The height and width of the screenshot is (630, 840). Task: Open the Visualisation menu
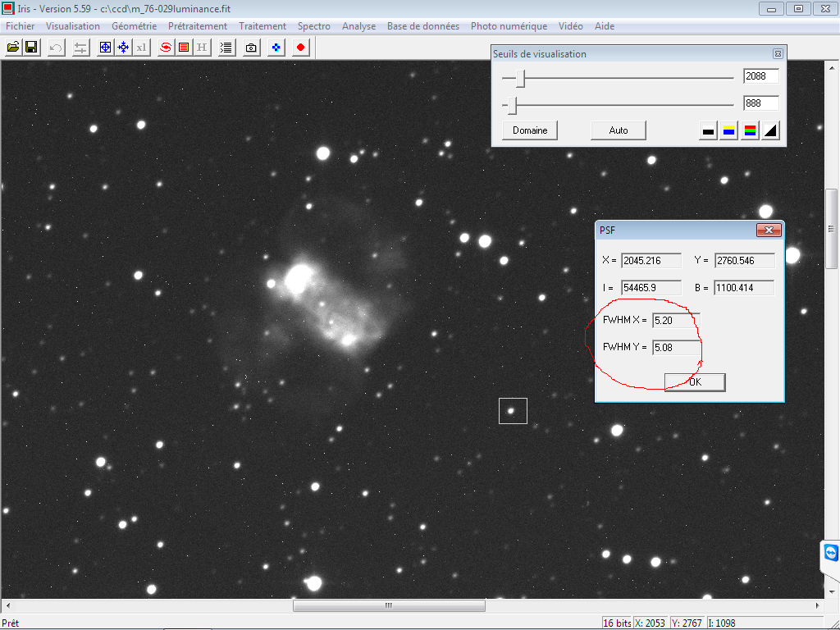[73, 26]
